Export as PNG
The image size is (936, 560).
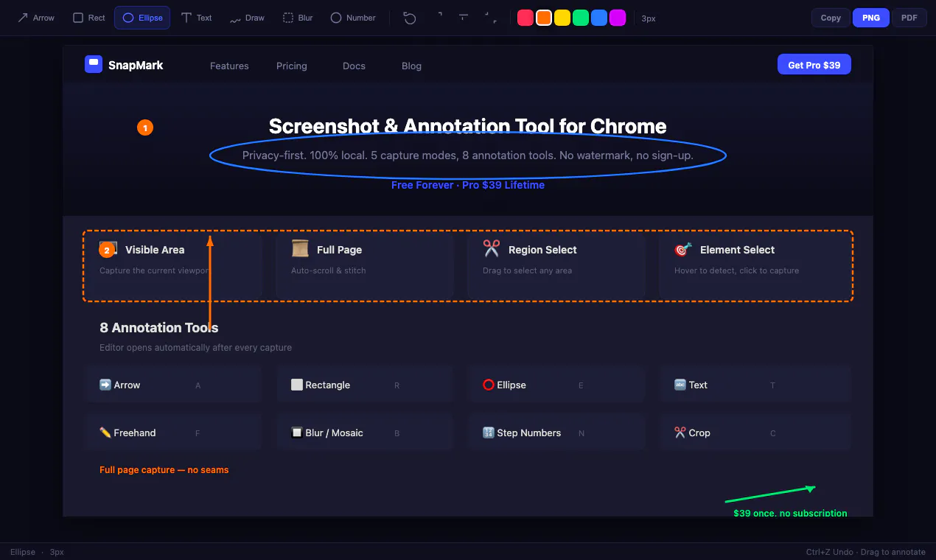coord(871,18)
